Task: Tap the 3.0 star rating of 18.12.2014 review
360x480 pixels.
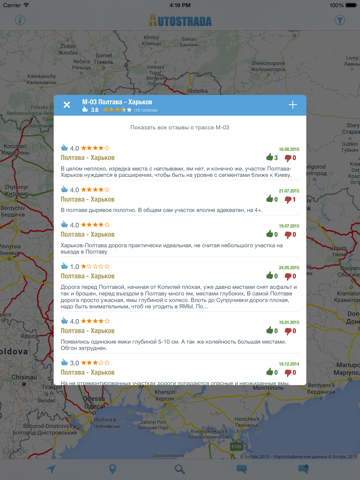Action: tap(95, 363)
